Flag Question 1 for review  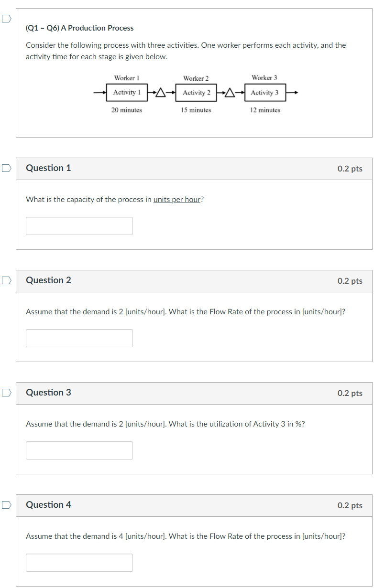(6, 168)
